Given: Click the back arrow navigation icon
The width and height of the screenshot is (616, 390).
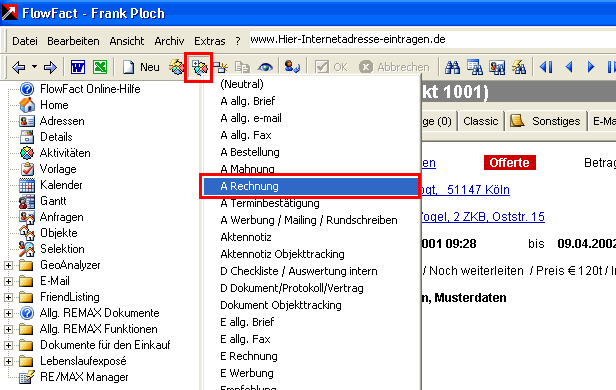Looking at the screenshot, I should click(x=18, y=68).
